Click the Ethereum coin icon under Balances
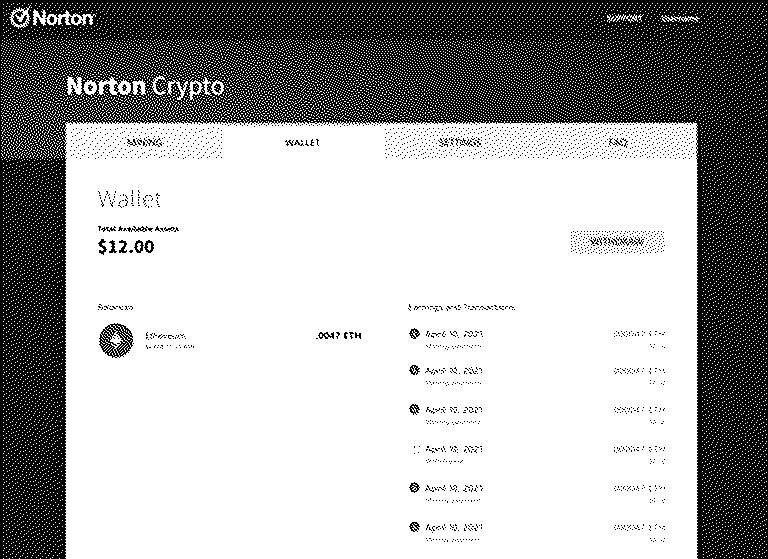 pos(116,340)
